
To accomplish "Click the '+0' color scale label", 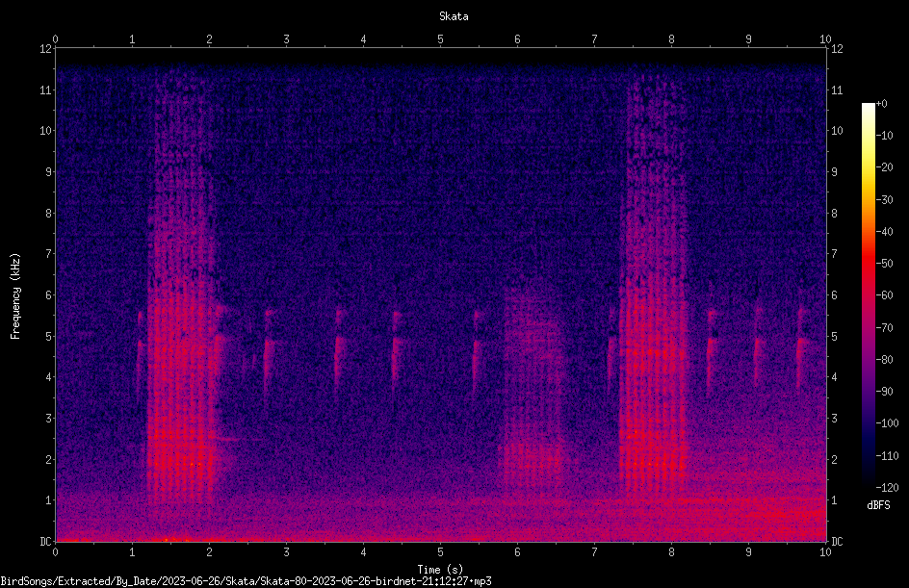I will tap(882, 104).
